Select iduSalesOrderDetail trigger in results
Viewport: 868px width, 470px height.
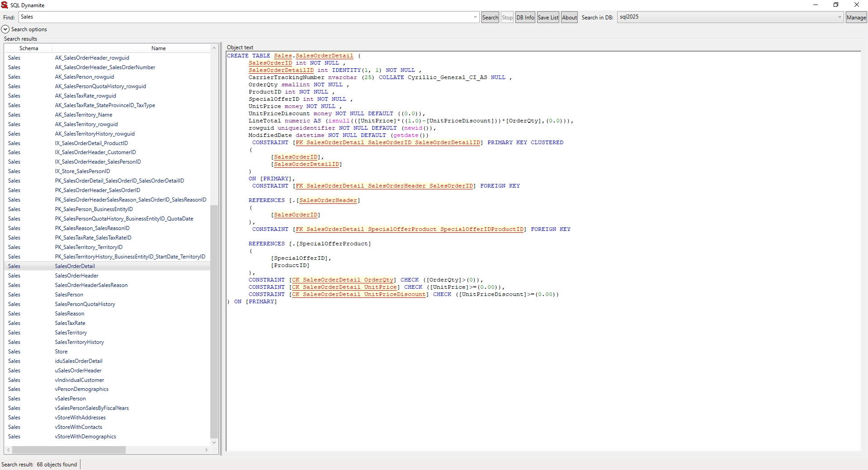click(79, 361)
